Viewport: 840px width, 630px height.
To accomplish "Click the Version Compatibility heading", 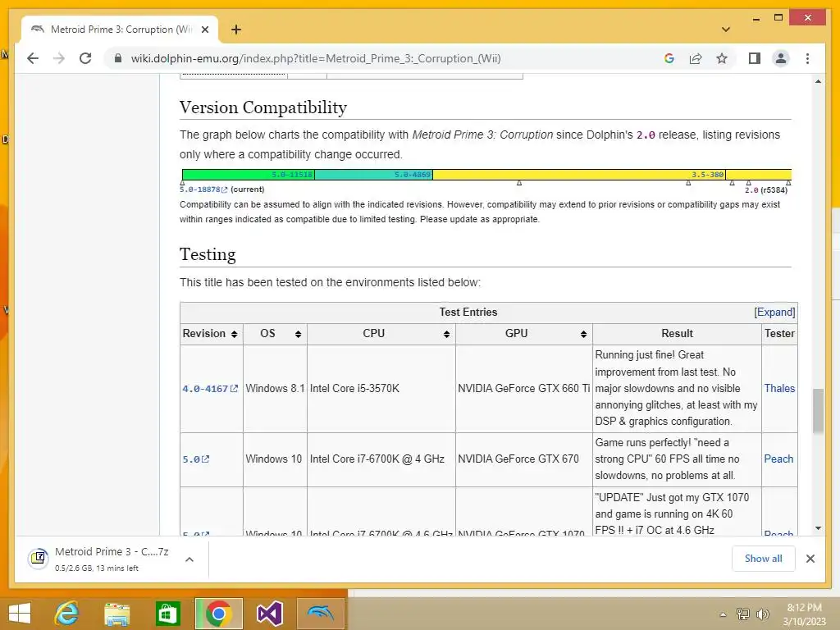I will click(x=263, y=107).
